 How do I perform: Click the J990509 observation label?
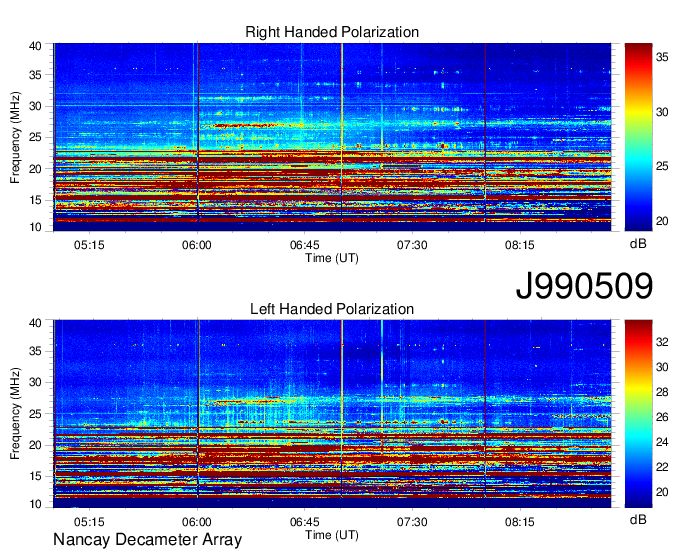coord(584,286)
